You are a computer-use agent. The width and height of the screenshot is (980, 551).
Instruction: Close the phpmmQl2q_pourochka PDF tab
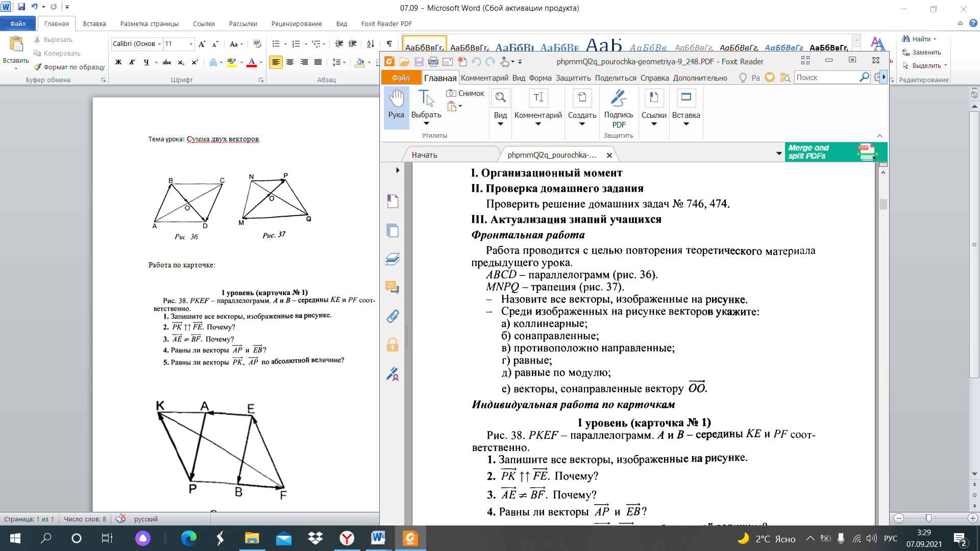(609, 155)
